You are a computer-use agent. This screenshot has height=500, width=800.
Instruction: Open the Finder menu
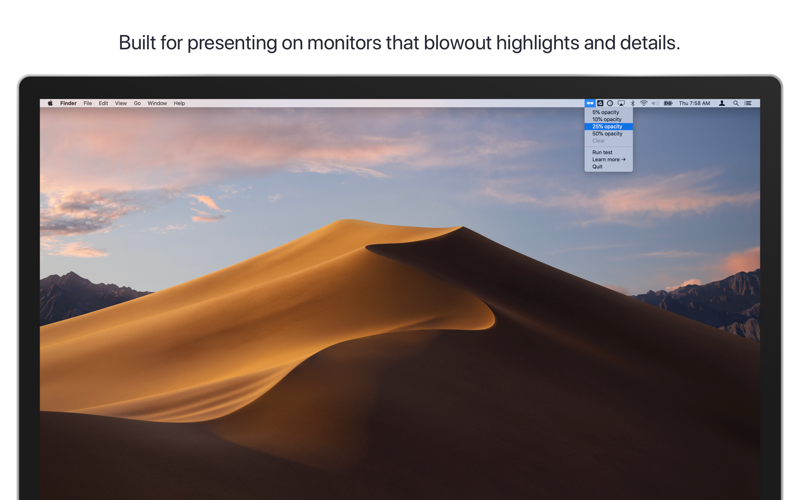click(68, 103)
